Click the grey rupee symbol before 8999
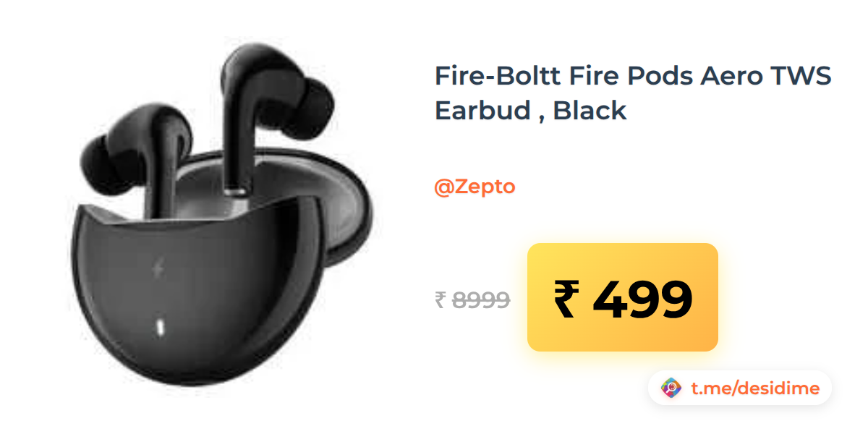Viewport: 868px width, 434px height. 441,299
